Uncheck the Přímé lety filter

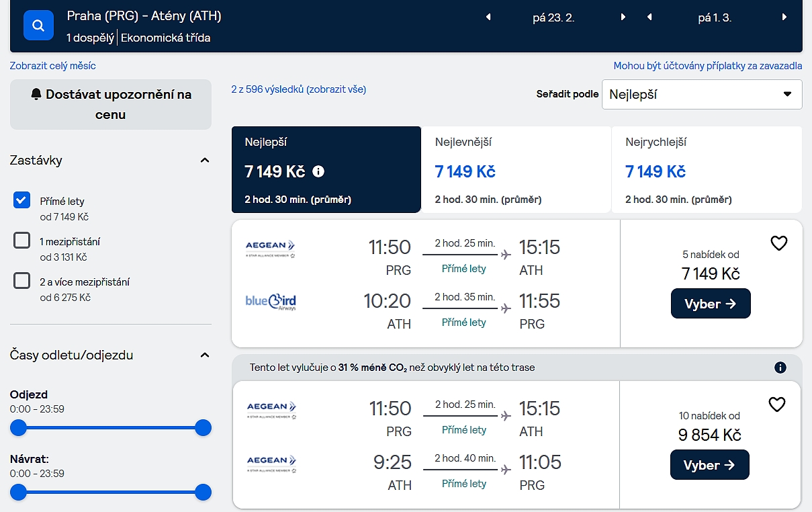pos(22,200)
